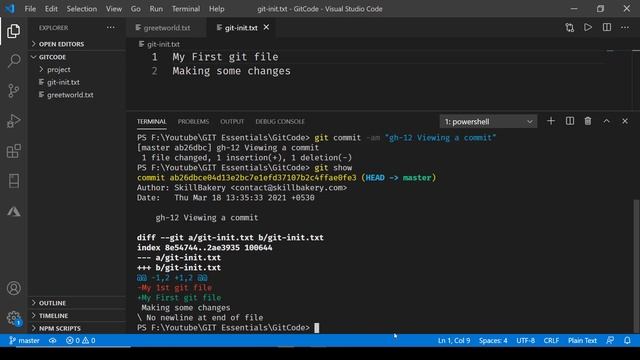Close the git-init.txt editor tab
Image resolution: width=640 pixels, height=360 pixels.
pyautogui.click(x=266, y=27)
